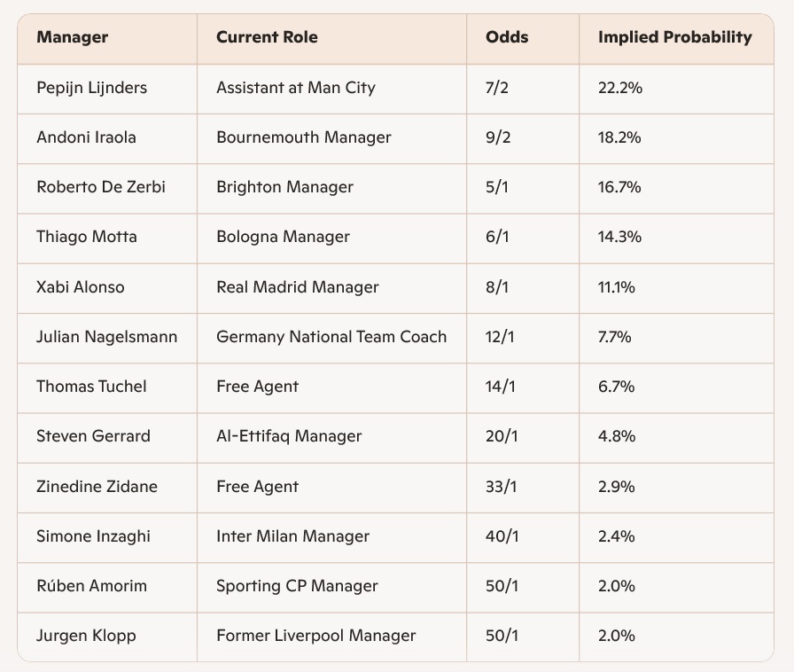Click the Current Role column header
Viewport: 794px width, 672px height.
tap(267, 37)
